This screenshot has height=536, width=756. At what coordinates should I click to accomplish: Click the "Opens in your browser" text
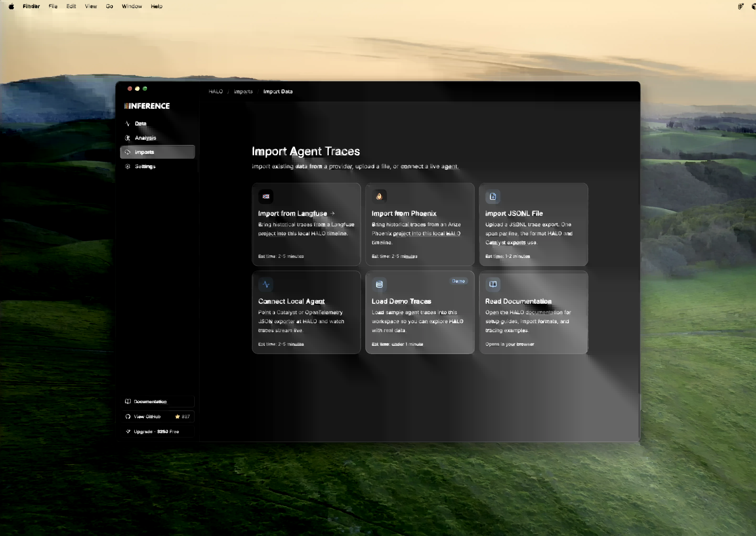point(510,344)
